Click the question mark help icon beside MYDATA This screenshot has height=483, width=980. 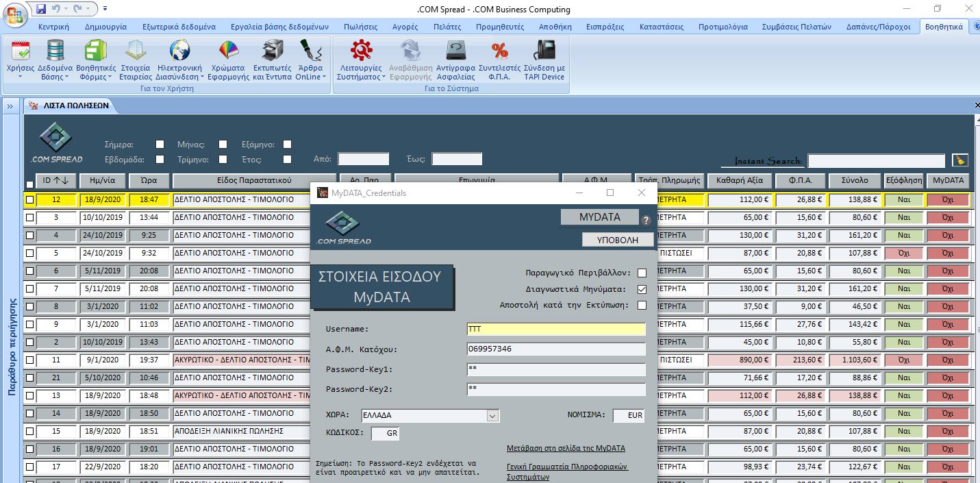[645, 220]
